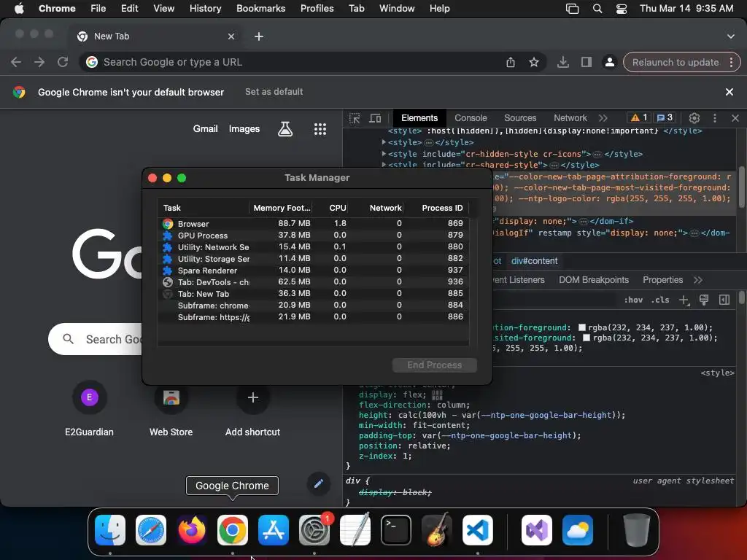Toggle the .cls element classes panel
The image size is (747, 560).
click(659, 300)
